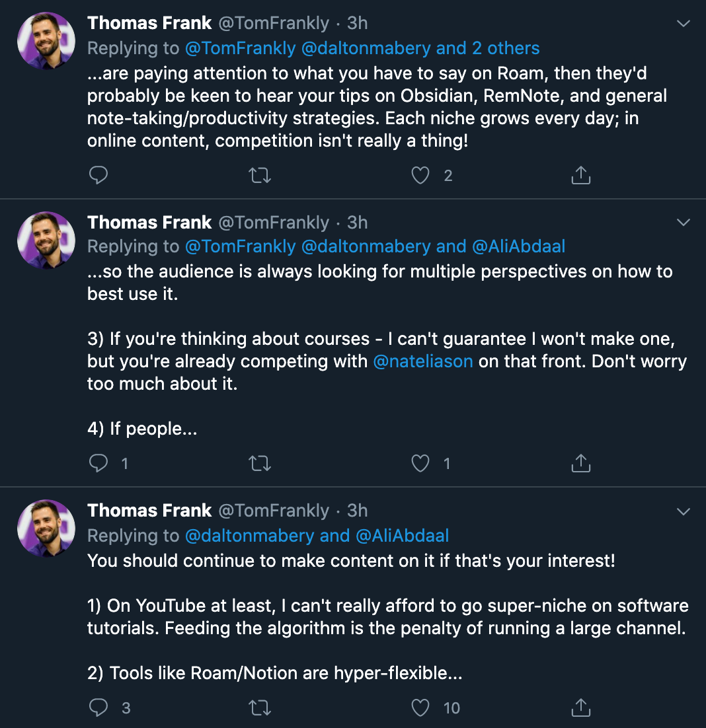Open the "2 others" reply recipients link
Image resolution: width=706 pixels, height=728 pixels.
506,48
